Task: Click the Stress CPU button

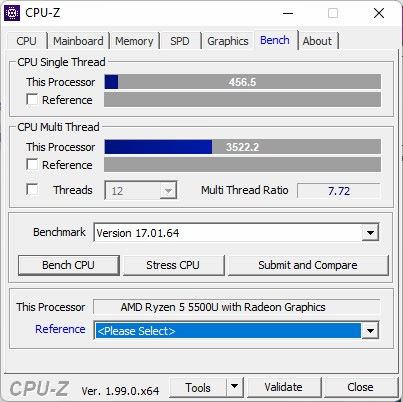Action: pyautogui.click(x=173, y=265)
